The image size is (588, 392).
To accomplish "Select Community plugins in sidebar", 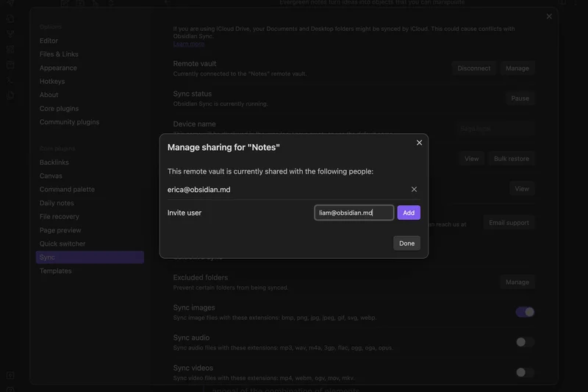I will click(69, 122).
